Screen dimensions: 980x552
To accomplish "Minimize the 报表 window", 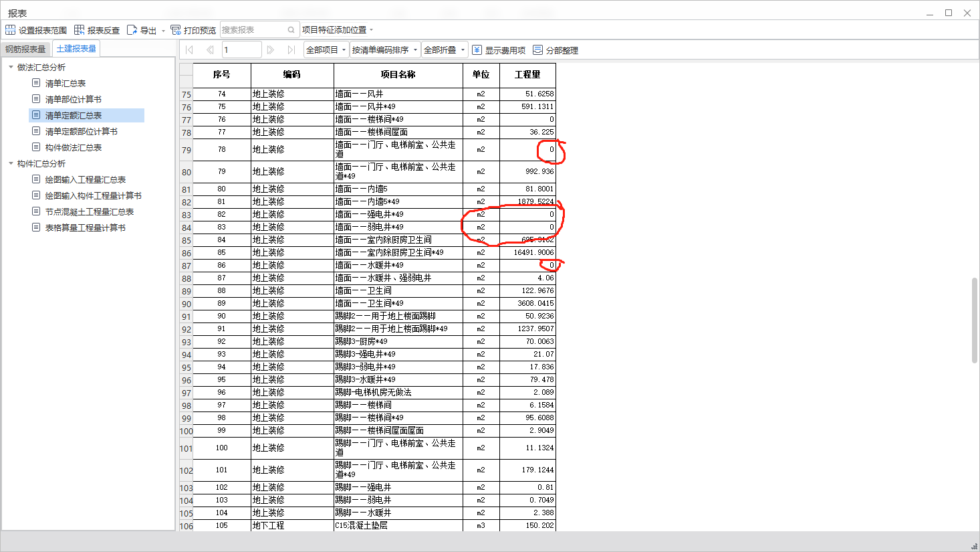I will click(930, 13).
